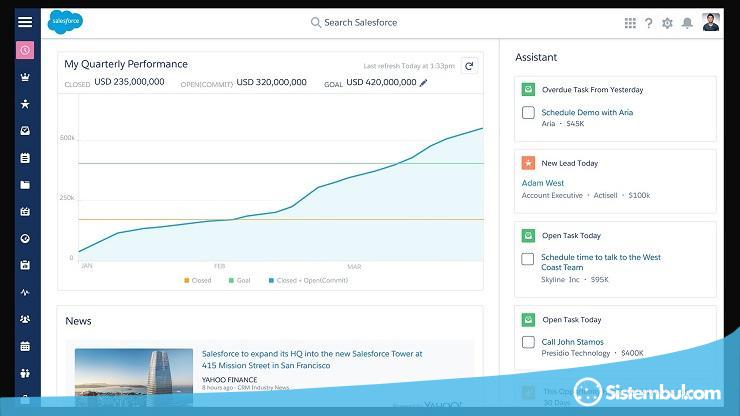Viewport: 740px width, 416px height.
Task: Open the Salesforce Tower news headline
Action: pyautogui.click(x=312, y=359)
